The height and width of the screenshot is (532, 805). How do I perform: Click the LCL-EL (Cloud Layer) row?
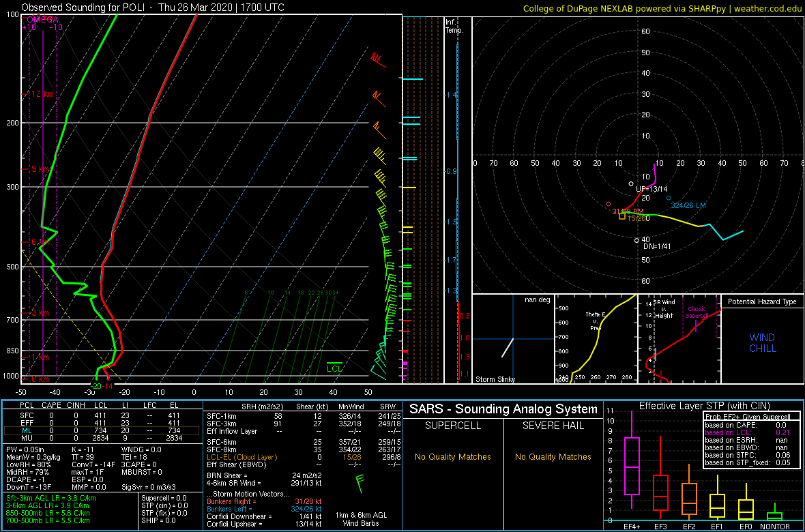303,457
